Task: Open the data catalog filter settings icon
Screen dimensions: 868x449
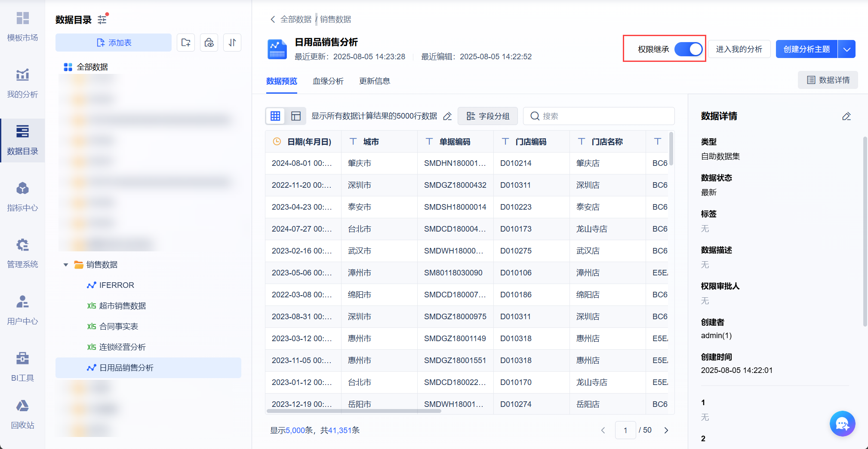Action: point(102,20)
